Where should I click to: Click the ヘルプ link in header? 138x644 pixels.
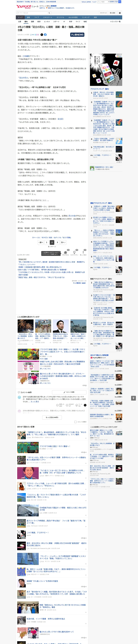(94, 2)
